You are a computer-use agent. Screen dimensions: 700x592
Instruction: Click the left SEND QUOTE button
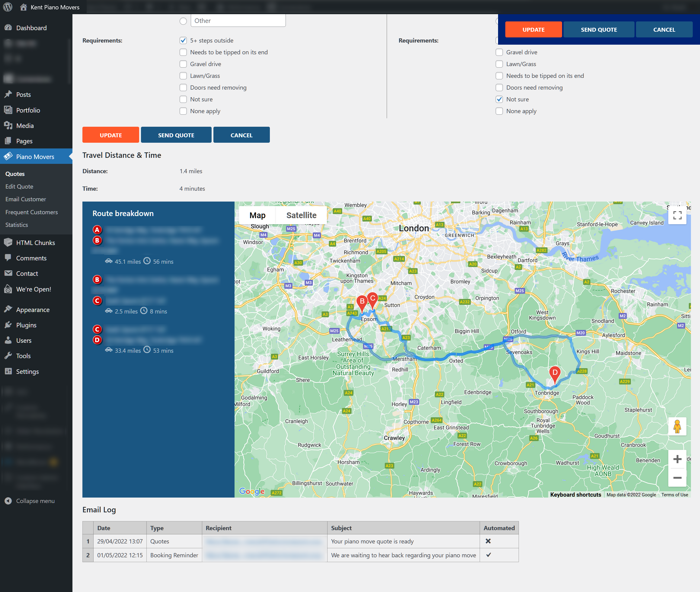(176, 135)
